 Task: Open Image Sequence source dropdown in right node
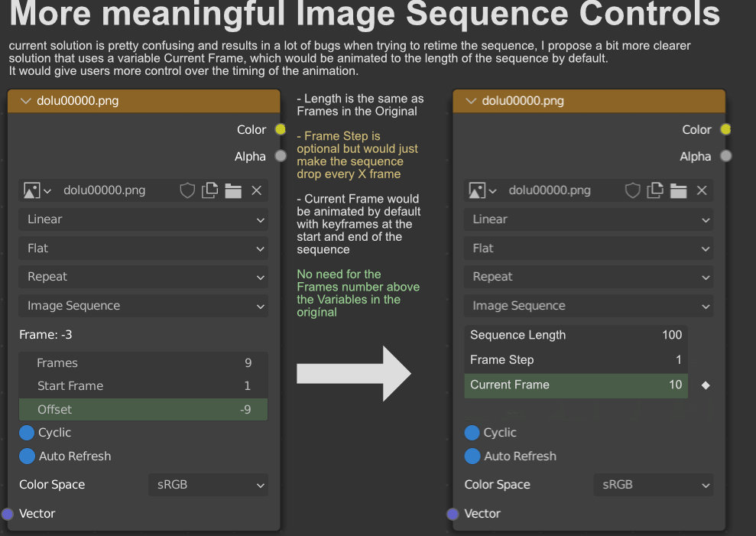click(589, 306)
